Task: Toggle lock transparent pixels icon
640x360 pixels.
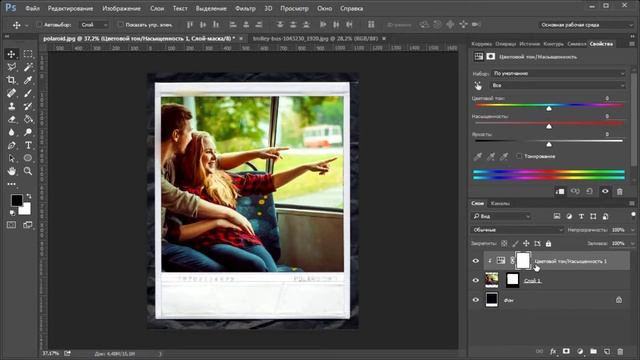Action: coord(504,244)
